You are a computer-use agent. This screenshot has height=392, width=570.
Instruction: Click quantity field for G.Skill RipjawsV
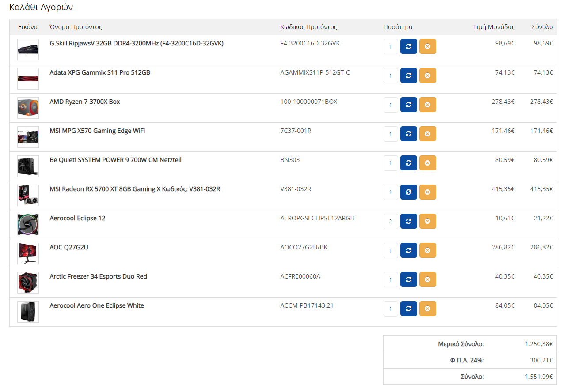[391, 46]
